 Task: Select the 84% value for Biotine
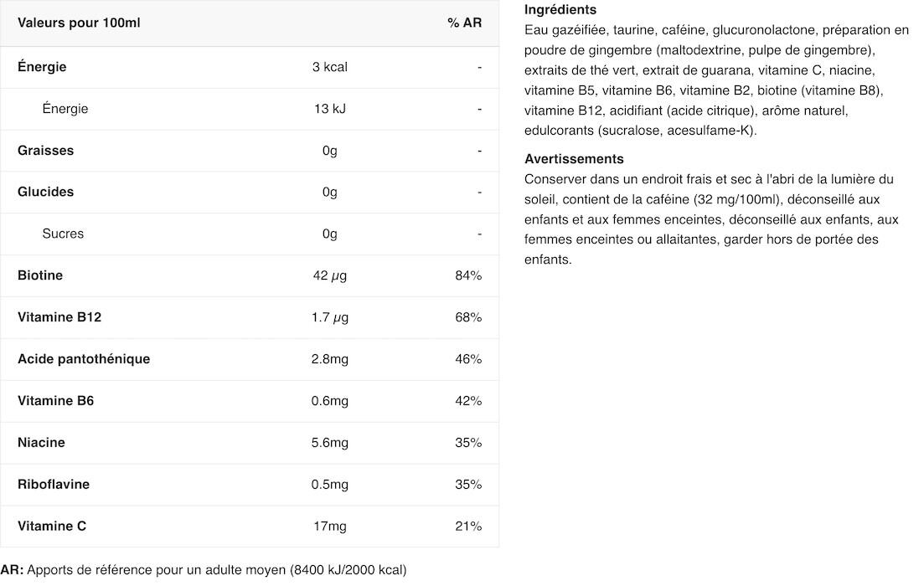pyautogui.click(x=468, y=275)
